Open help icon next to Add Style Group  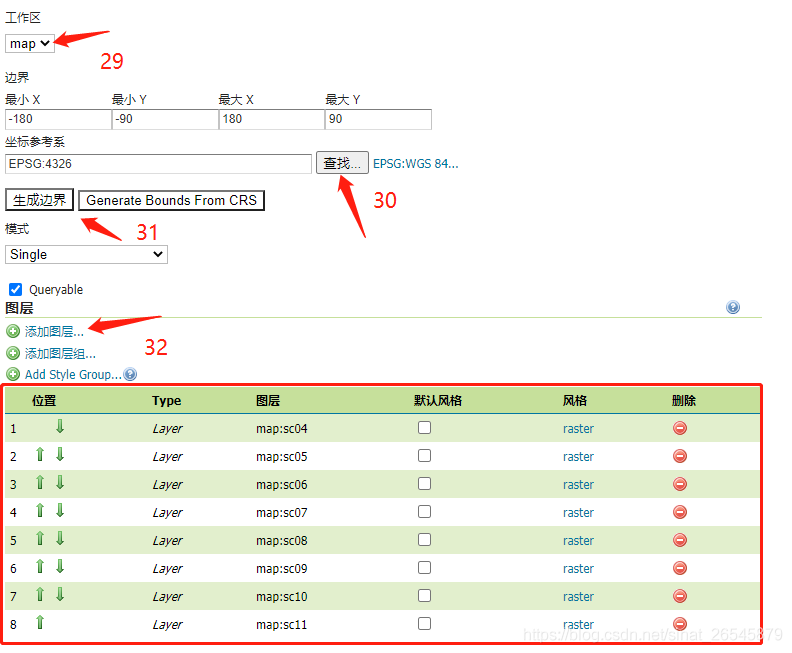[x=130, y=374]
